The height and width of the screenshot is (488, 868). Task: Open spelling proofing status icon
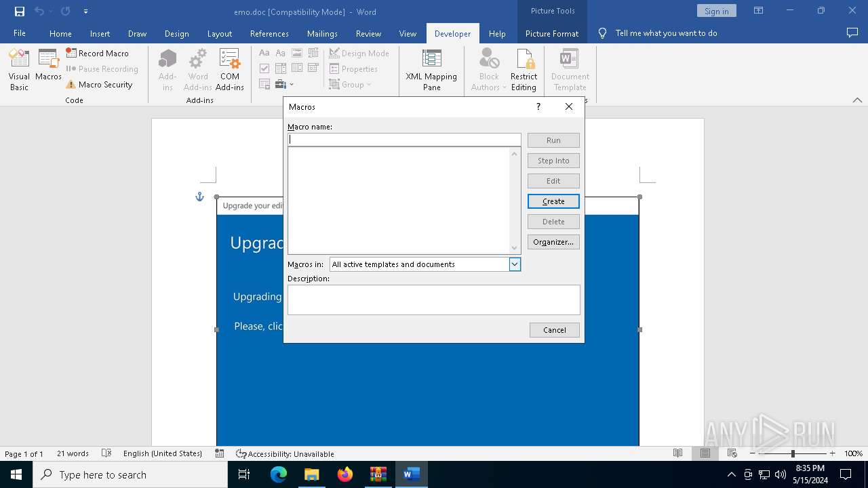106,453
